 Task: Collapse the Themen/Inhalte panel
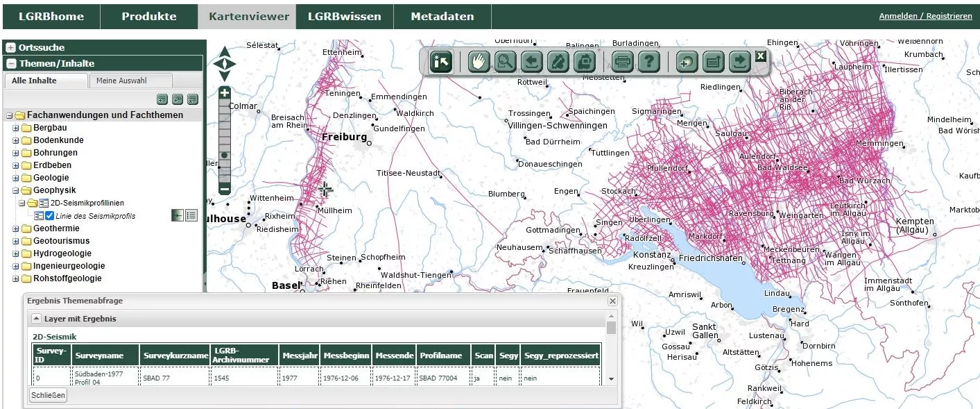[x=11, y=64]
